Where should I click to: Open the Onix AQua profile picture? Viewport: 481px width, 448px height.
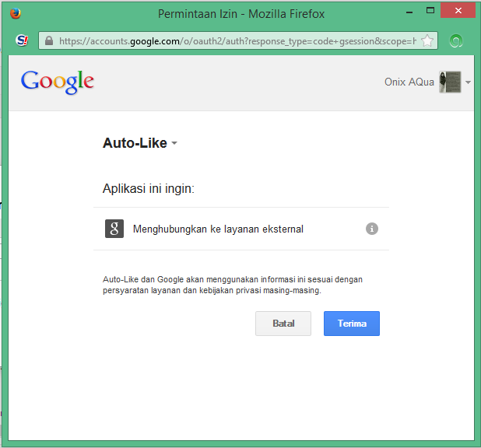pyautogui.click(x=450, y=82)
